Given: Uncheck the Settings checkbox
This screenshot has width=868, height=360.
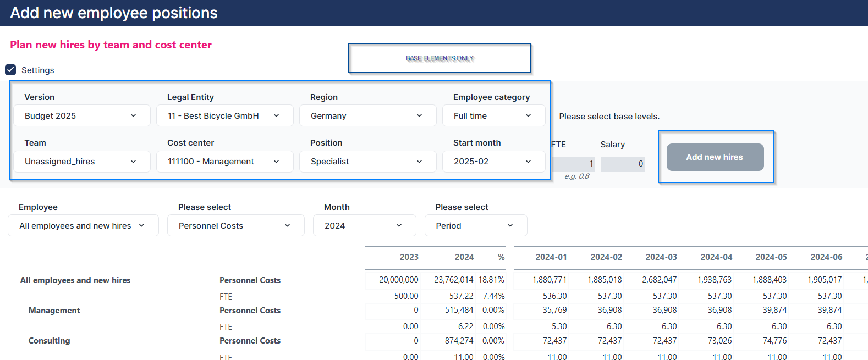Looking at the screenshot, I should [x=10, y=70].
